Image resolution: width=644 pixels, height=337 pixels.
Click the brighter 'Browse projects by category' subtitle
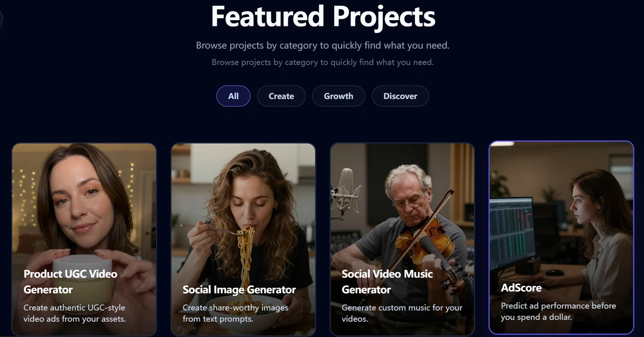(x=323, y=46)
